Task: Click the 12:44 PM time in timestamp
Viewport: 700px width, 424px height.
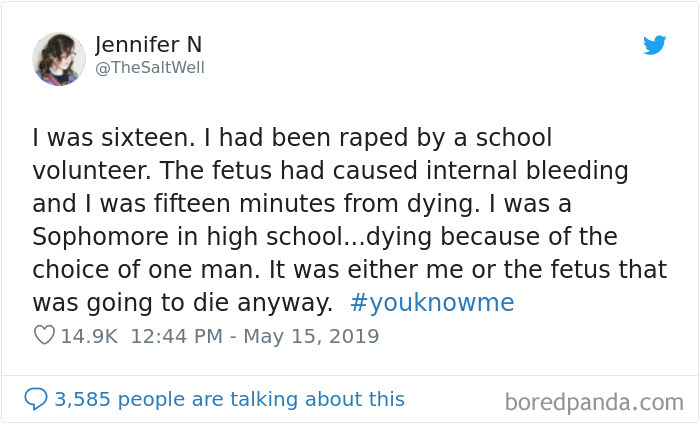Action: click(x=176, y=336)
